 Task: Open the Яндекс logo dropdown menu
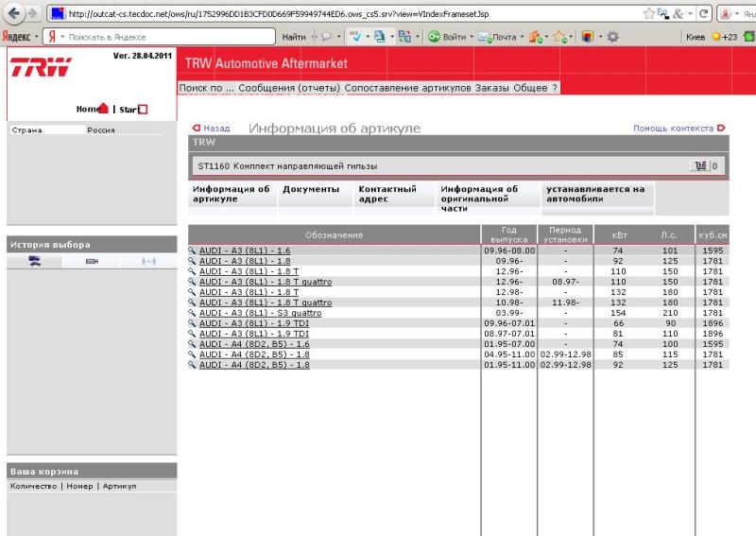[x=19, y=37]
